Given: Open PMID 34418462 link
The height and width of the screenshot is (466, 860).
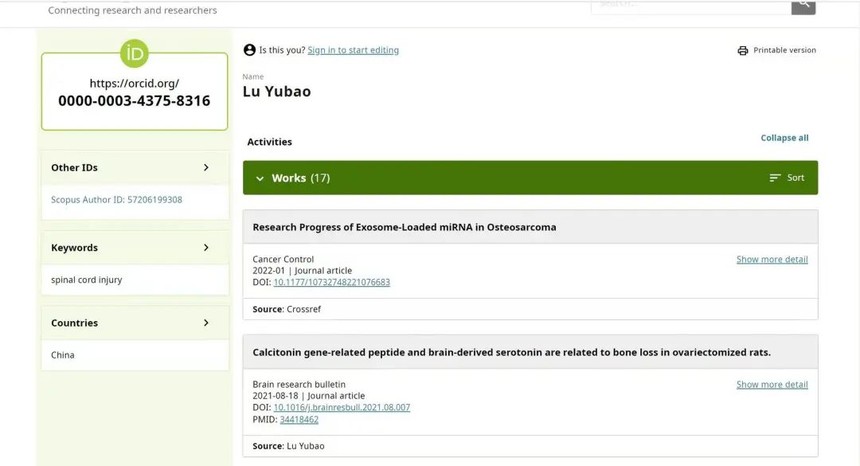Looking at the screenshot, I should click(299, 419).
